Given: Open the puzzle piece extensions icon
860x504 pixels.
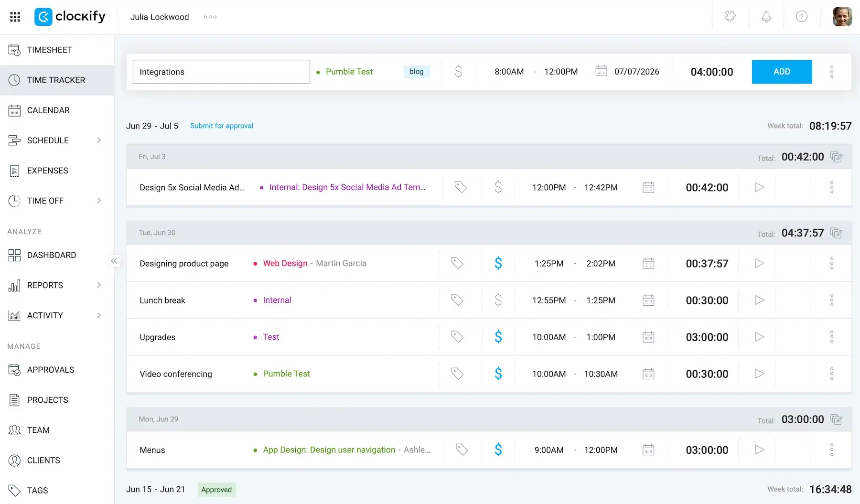Looking at the screenshot, I should [731, 16].
